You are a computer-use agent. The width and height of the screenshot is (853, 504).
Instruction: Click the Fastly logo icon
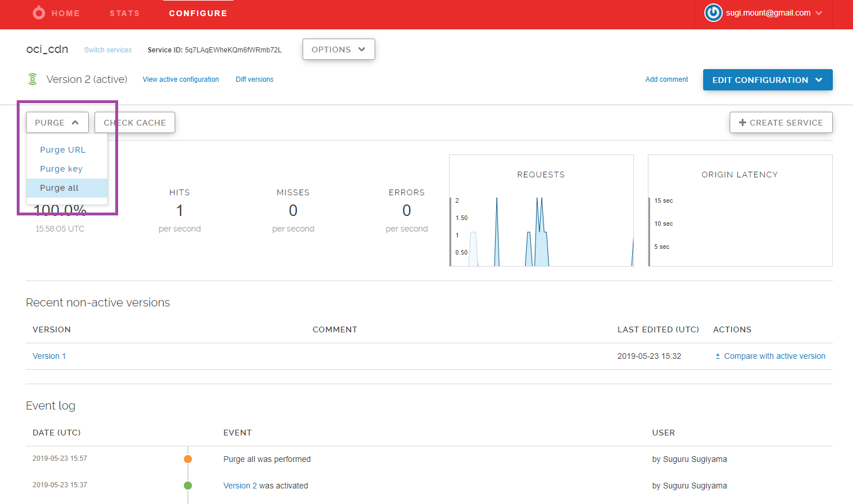39,12
